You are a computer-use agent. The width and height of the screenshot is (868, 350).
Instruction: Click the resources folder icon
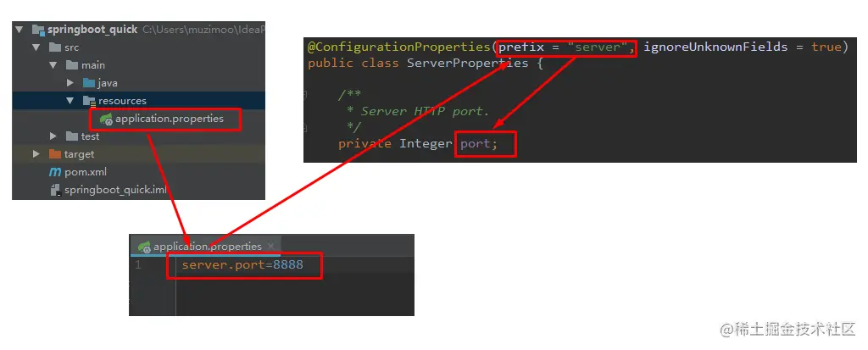(x=88, y=101)
